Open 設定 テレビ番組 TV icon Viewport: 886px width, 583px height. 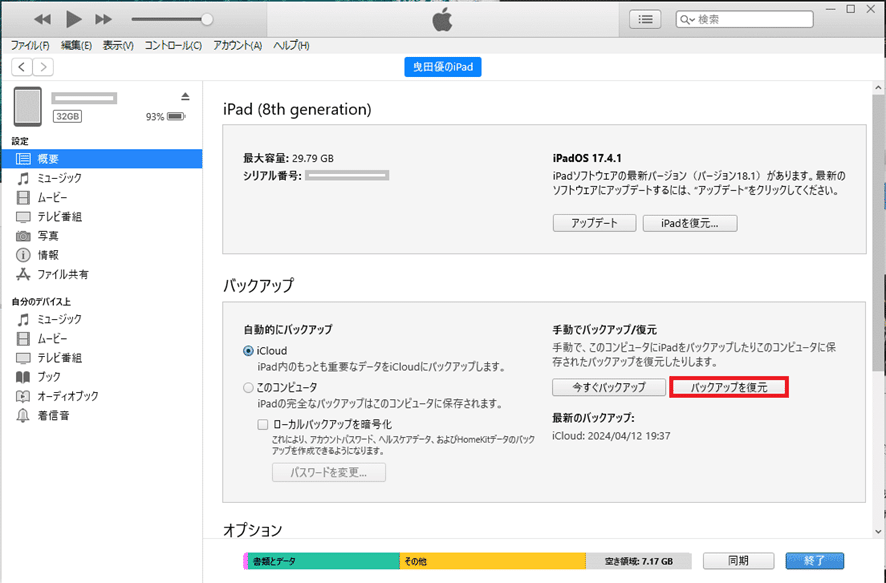(x=23, y=217)
